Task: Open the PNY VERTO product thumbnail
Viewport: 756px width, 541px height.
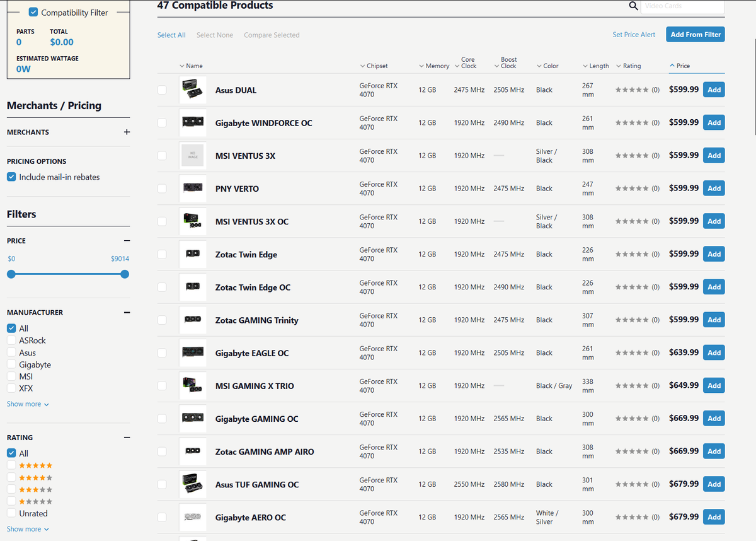Action: coord(192,189)
